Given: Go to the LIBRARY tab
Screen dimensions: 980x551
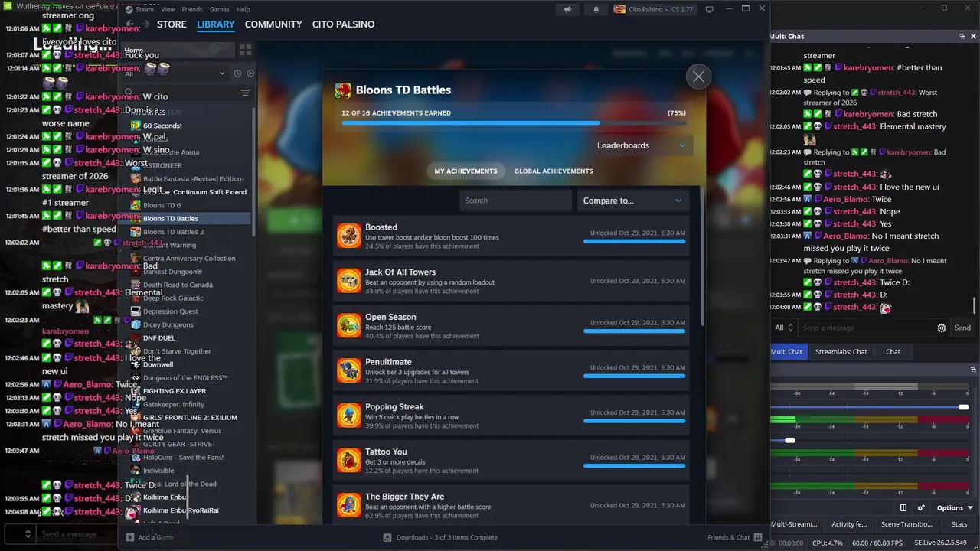Looking at the screenshot, I should coord(216,24).
